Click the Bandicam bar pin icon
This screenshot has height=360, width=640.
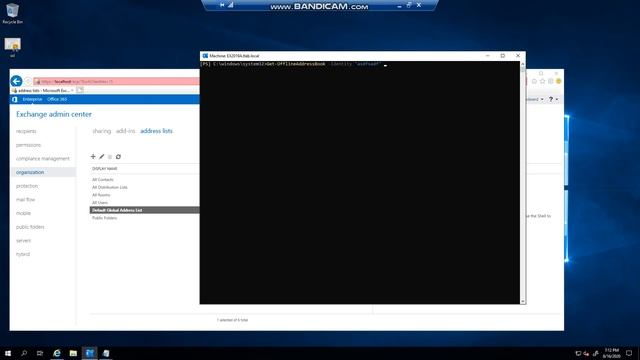[222, 5]
